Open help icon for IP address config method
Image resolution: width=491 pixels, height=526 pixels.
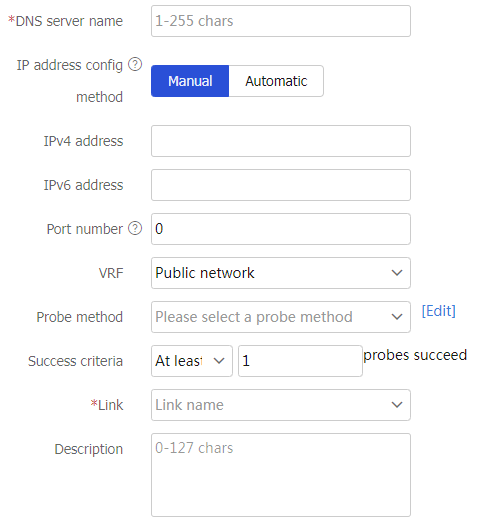(135, 64)
